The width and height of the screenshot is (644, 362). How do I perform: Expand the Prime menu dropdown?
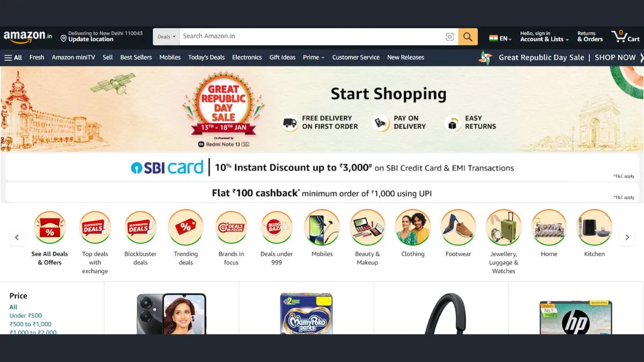[313, 57]
